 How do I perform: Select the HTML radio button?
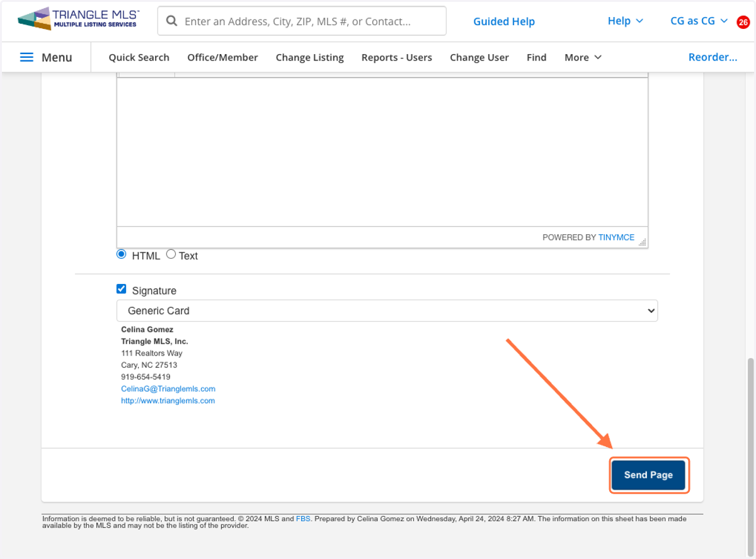(x=122, y=254)
